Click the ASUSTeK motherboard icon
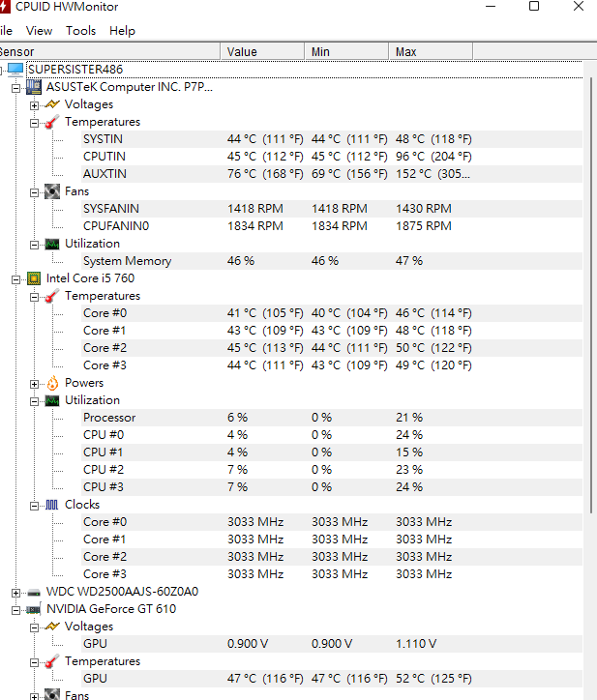Viewport: 597px width, 700px height. click(34, 87)
